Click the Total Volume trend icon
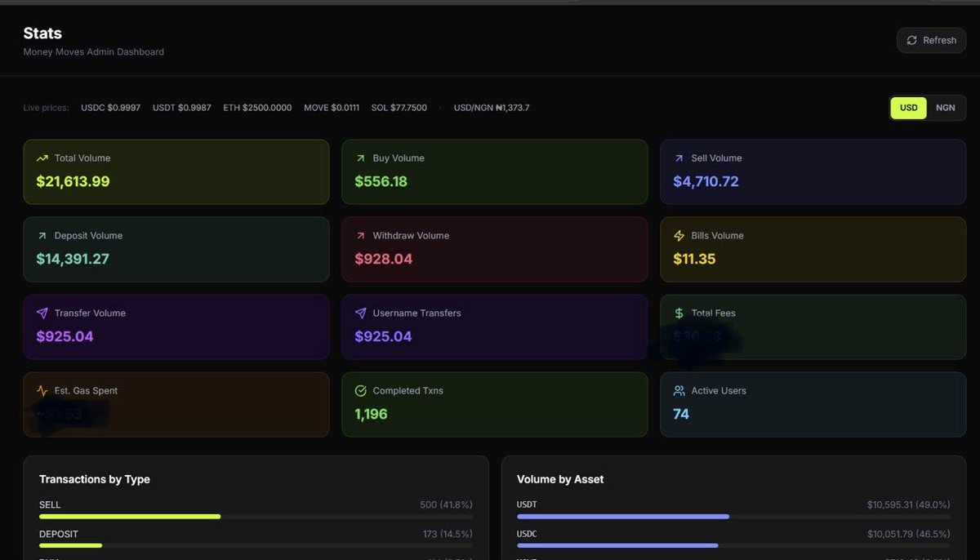The image size is (980, 560). pos(42,158)
